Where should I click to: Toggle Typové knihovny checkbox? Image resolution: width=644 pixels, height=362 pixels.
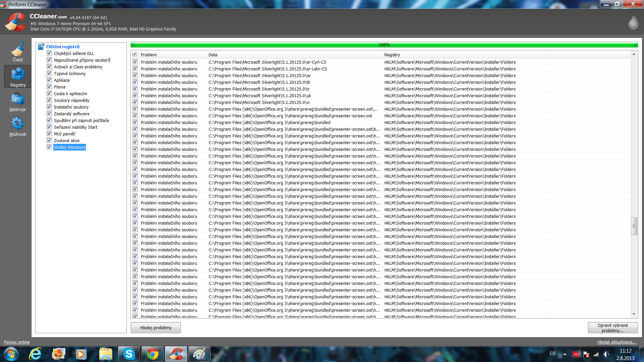49,73
